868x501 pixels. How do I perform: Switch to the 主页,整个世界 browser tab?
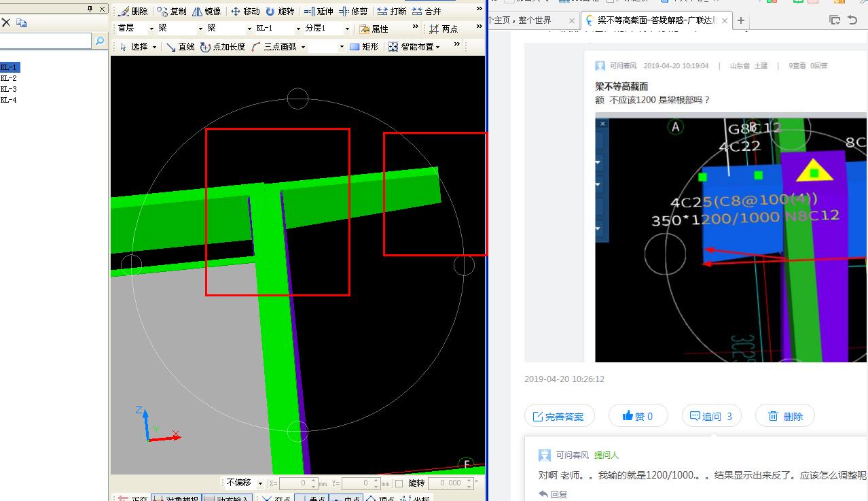click(530, 20)
